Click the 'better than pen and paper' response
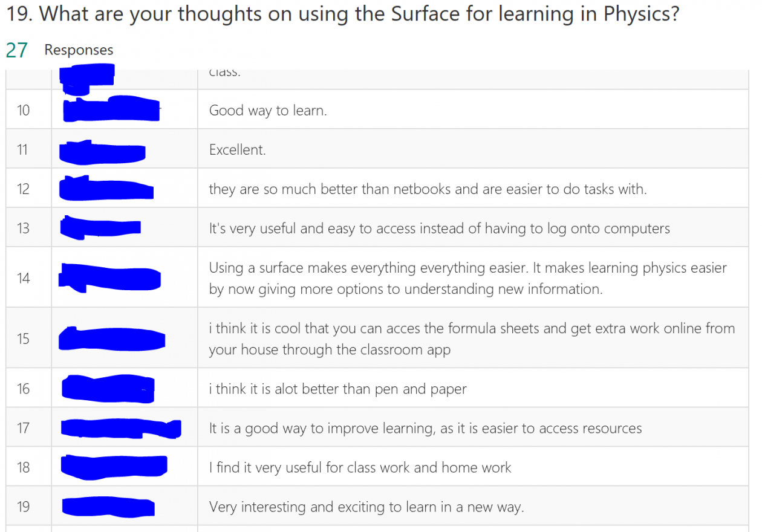 [x=337, y=388]
